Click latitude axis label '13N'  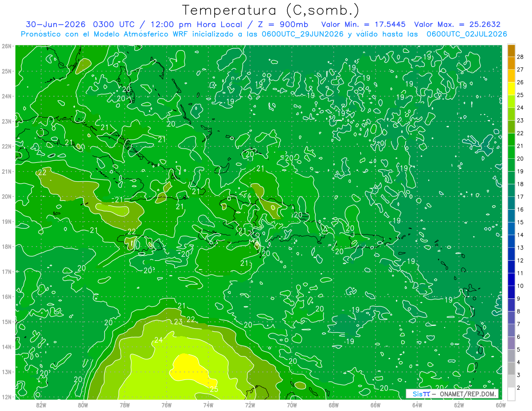click(x=6, y=372)
